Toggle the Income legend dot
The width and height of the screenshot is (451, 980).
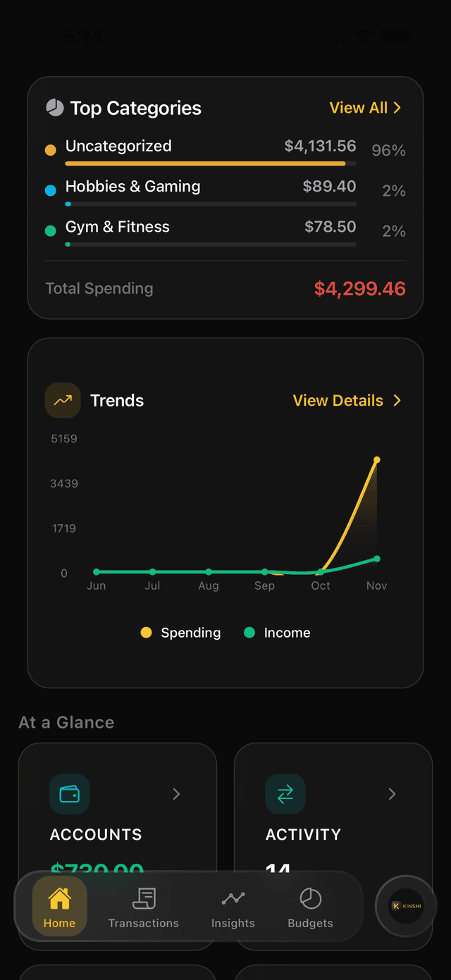(249, 633)
